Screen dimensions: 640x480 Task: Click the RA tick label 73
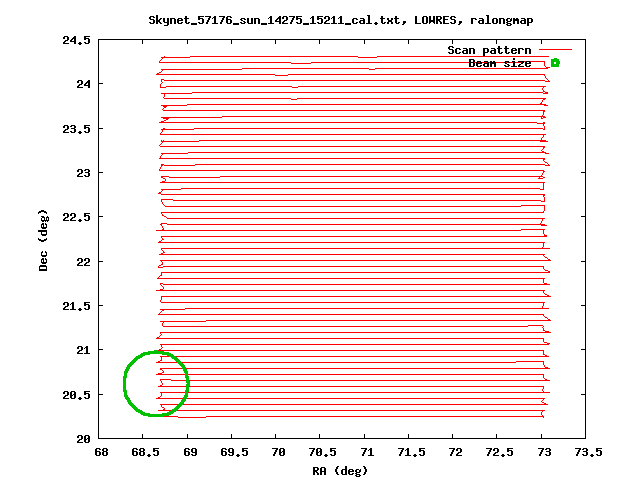point(544,452)
